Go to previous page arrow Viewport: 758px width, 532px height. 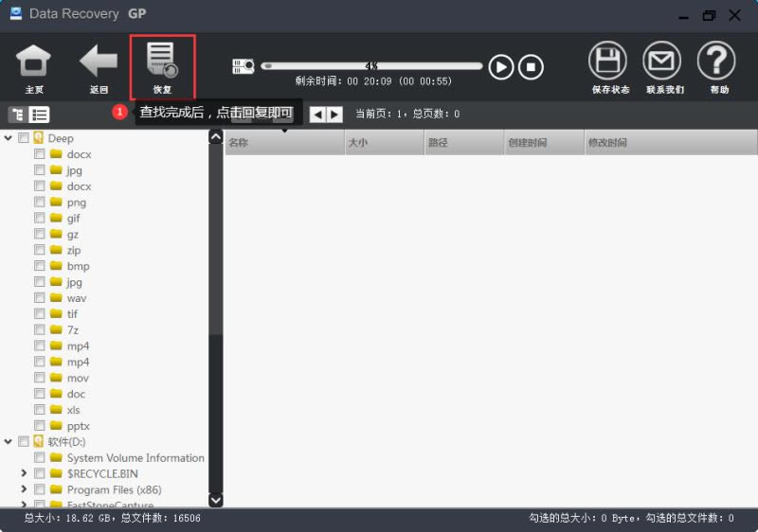click(317, 115)
